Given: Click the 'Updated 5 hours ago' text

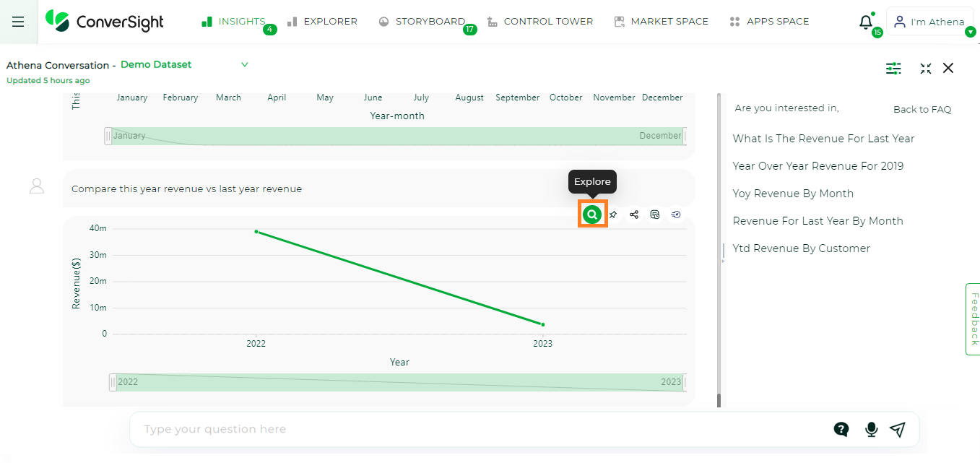Looking at the screenshot, I should (x=48, y=81).
